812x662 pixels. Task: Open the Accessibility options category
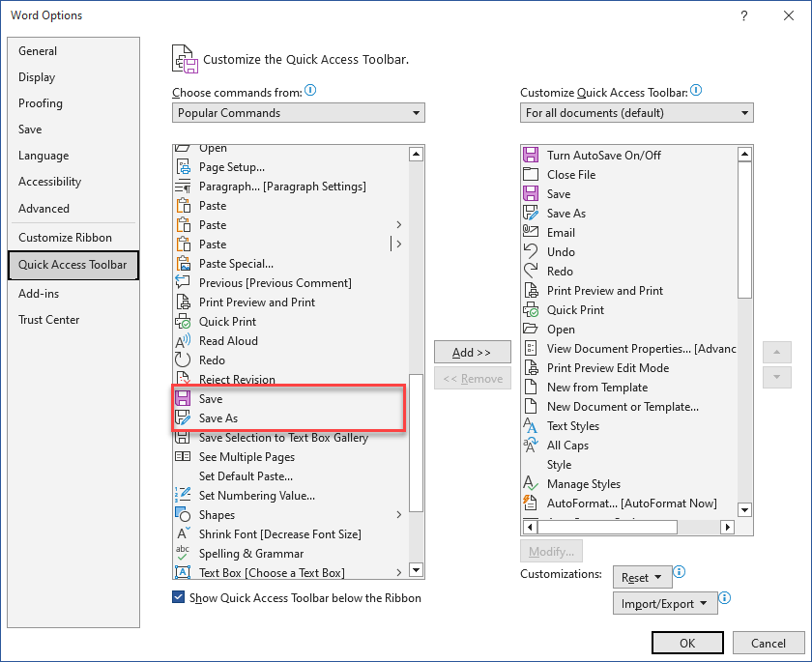[x=73, y=182]
